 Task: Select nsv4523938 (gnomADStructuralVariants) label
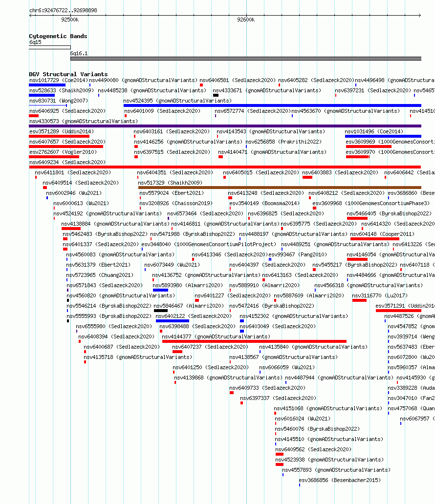(329, 460)
